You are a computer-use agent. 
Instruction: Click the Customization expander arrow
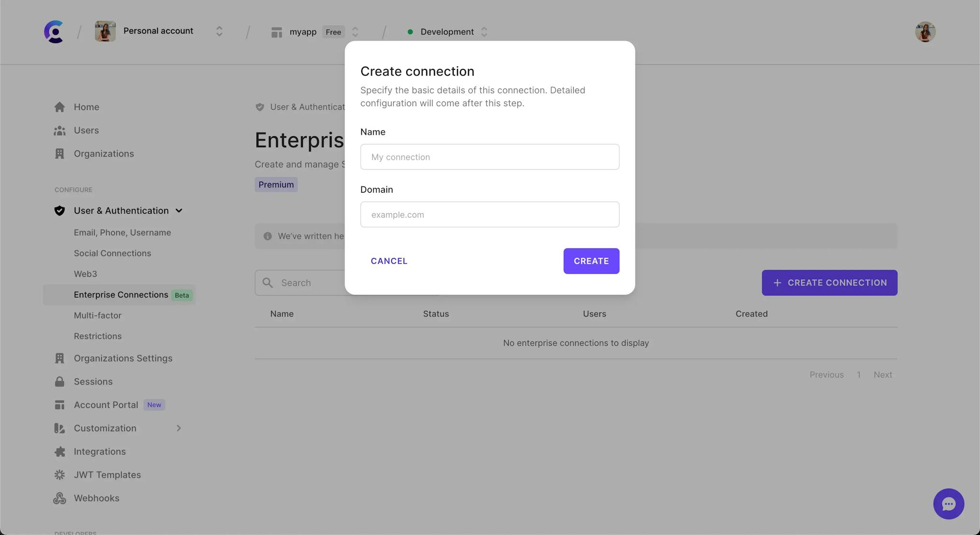coord(178,427)
